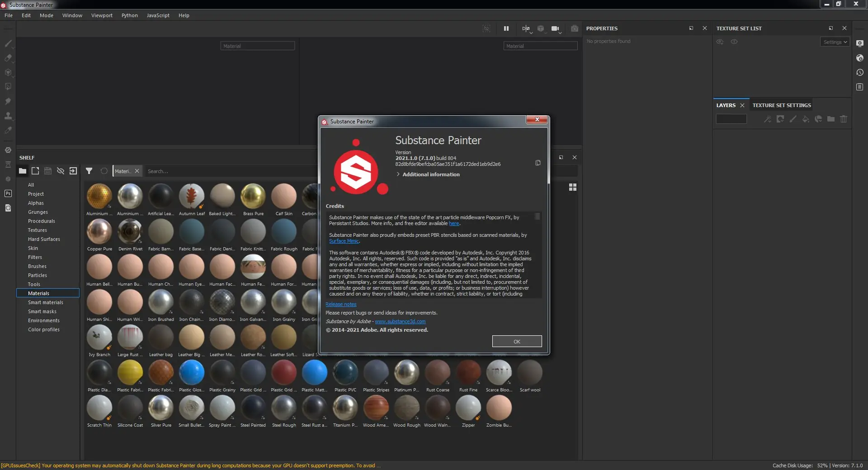Switch to the Texture Set Settings tab
This screenshot has width=868, height=470.
(x=781, y=105)
